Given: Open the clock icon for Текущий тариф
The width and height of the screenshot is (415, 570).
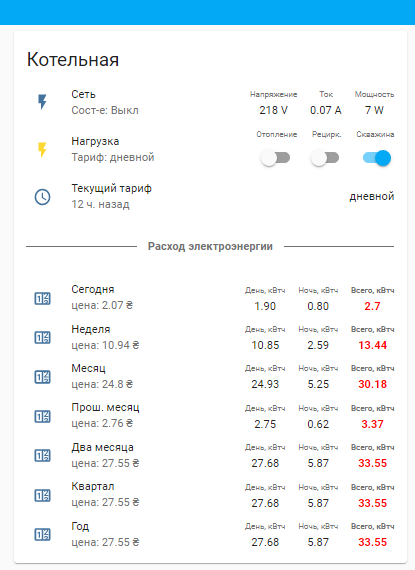Looking at the screenshot, I should click(x=43, y=197).
